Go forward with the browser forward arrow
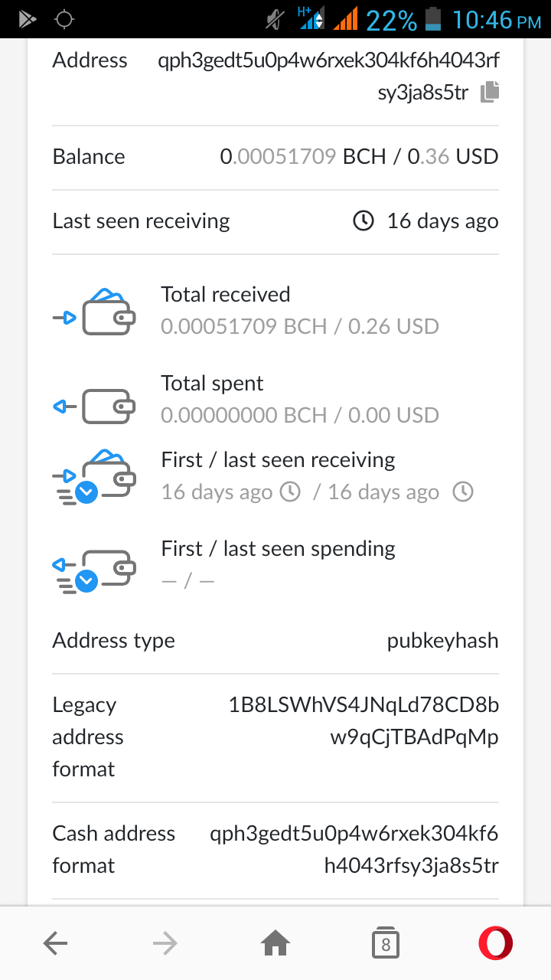 pos(165,944)
